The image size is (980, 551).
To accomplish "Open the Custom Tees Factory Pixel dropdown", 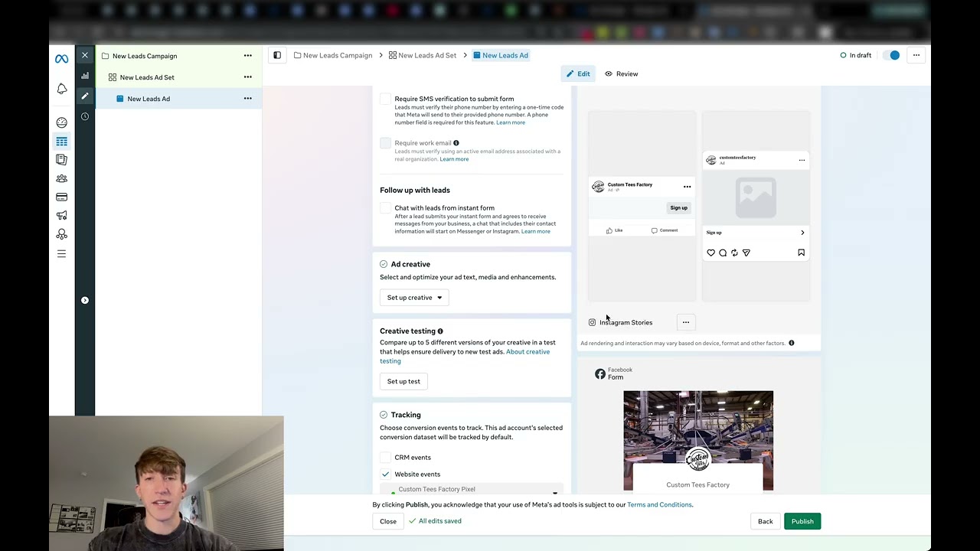I will click(x=472, y=490).
